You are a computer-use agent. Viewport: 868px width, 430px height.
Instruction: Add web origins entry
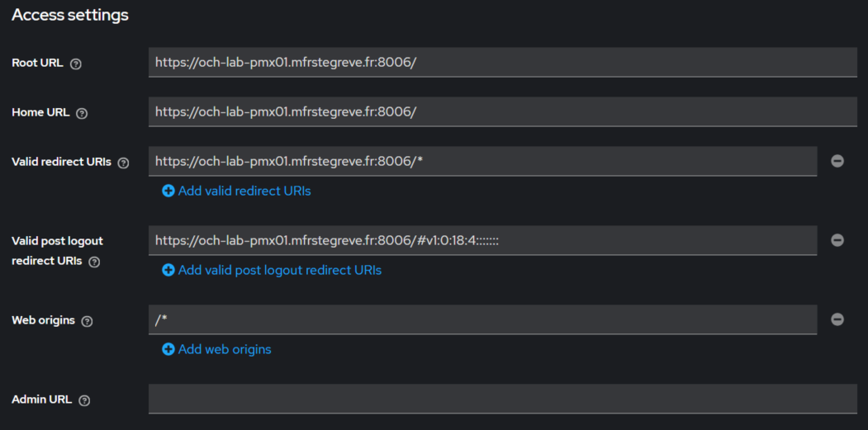(216, 349)
